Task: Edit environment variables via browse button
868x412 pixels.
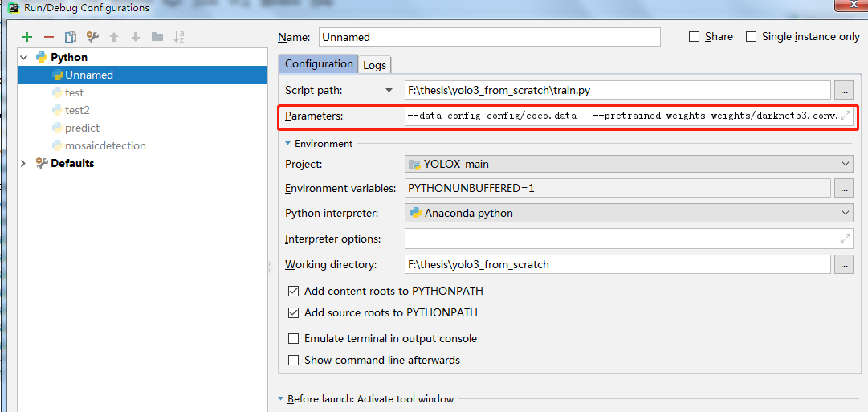Action: 844,188
